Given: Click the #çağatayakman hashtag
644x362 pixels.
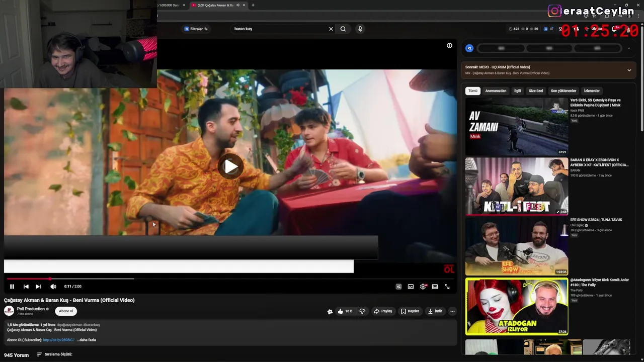Looking at the screenshot, I should [x=69, y=325].
